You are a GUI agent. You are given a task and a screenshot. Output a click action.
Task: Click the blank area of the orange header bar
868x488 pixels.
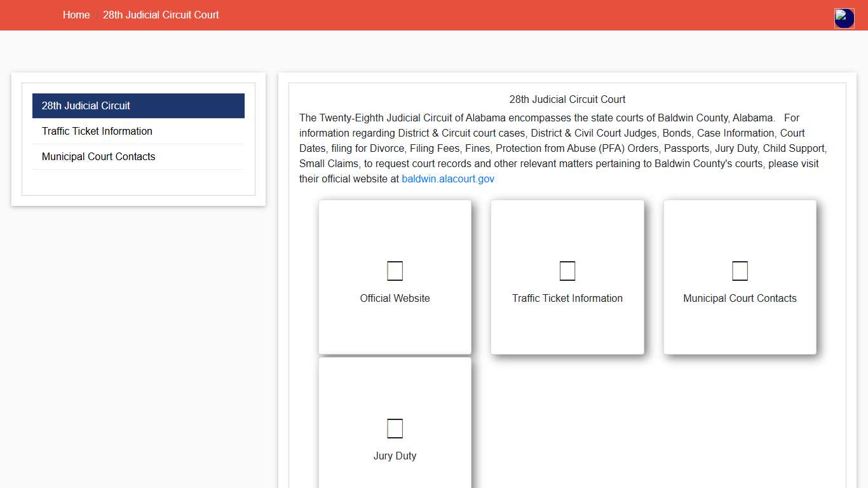click(x=508, y=15)
